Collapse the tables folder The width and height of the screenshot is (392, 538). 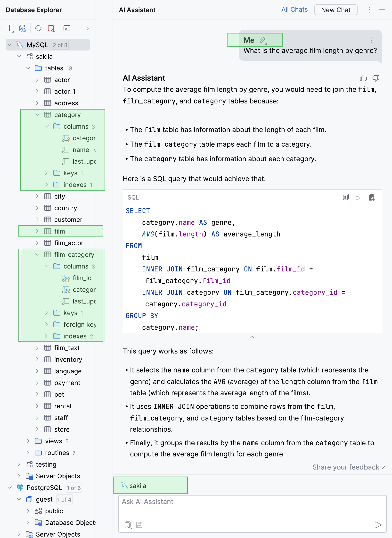[28, 68]
